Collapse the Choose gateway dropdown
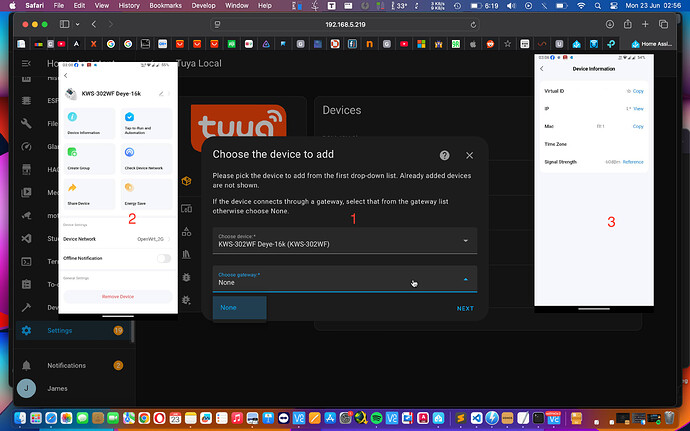 [x=465, y=280]
